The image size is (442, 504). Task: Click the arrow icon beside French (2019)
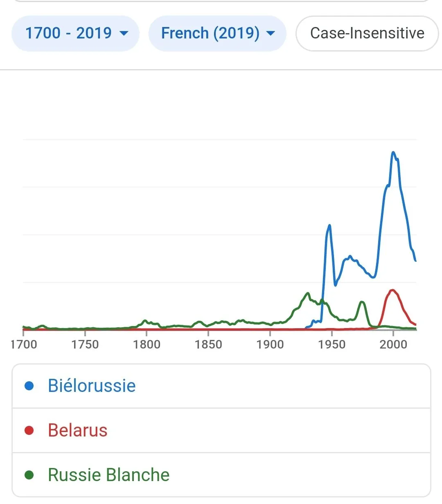(271, 33)
